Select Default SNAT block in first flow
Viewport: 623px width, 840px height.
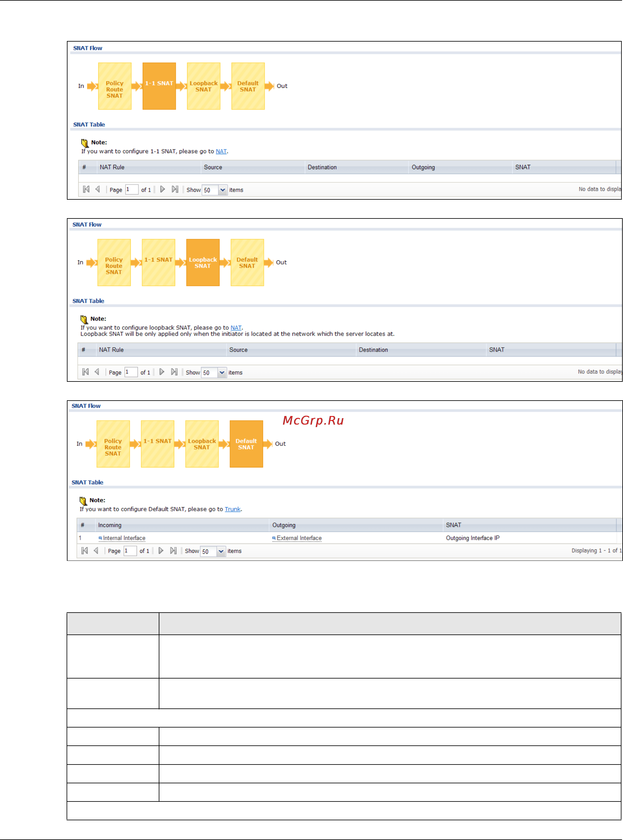point(248,86)
